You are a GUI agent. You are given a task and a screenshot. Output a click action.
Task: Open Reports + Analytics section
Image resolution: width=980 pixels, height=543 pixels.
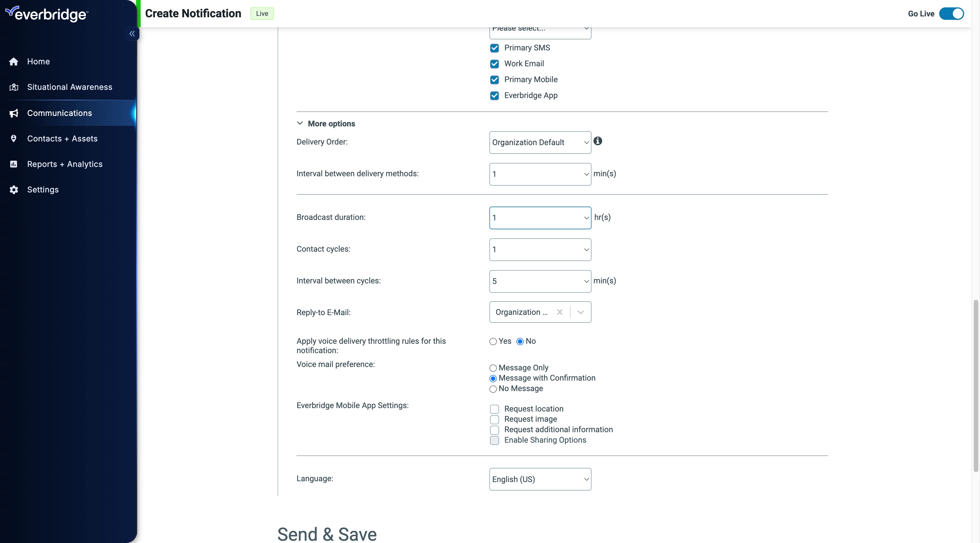click(x=65, y=164)
